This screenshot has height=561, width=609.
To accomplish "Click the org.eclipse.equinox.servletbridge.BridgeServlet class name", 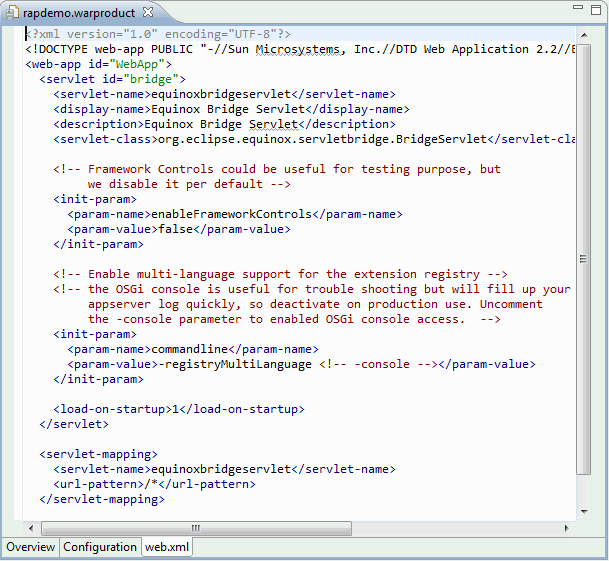I will 322,139.
